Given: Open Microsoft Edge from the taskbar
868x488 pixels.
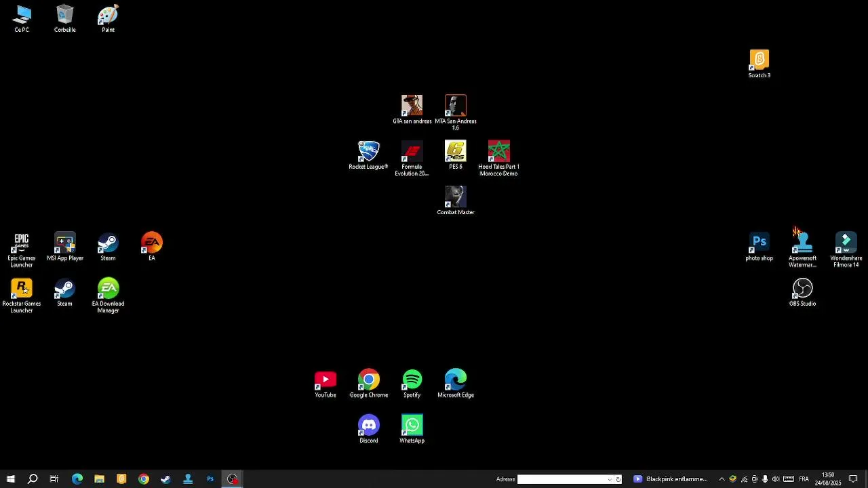Looking at the screenshot, I should 77,479.
